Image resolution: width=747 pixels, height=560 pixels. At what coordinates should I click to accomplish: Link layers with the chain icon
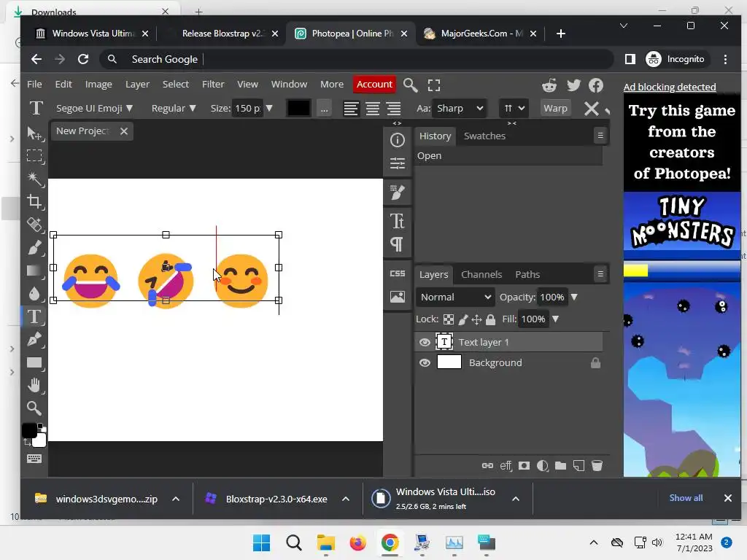(x=487, y=465)
